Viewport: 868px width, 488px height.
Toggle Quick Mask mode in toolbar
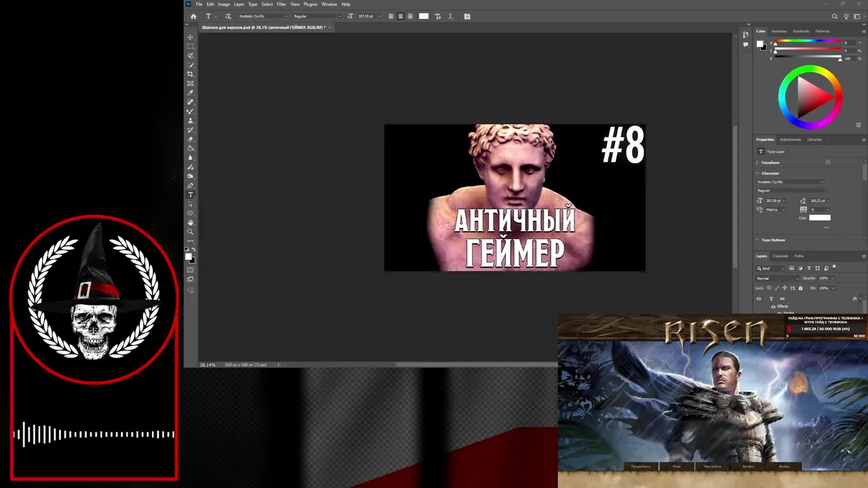190,270
